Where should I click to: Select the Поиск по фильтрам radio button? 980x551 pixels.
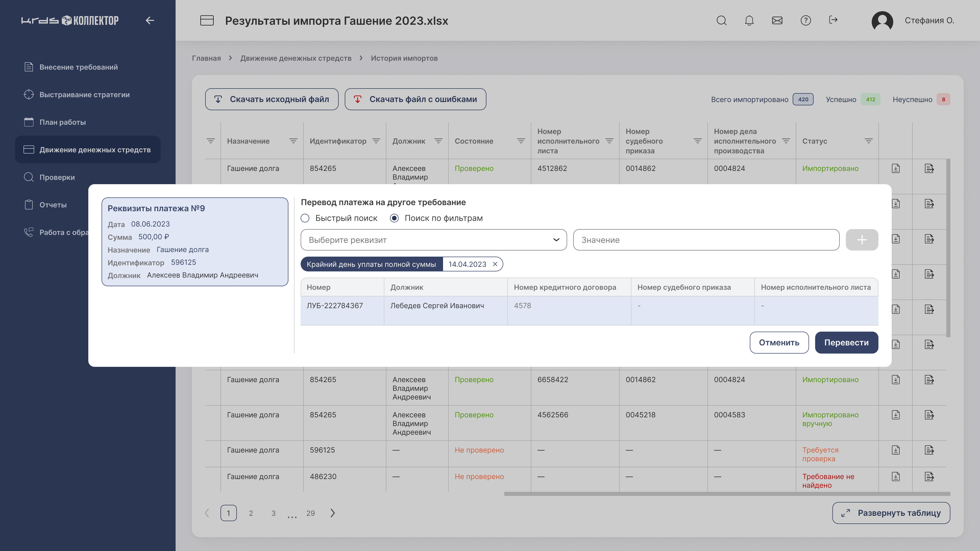[x=395, y=218]
